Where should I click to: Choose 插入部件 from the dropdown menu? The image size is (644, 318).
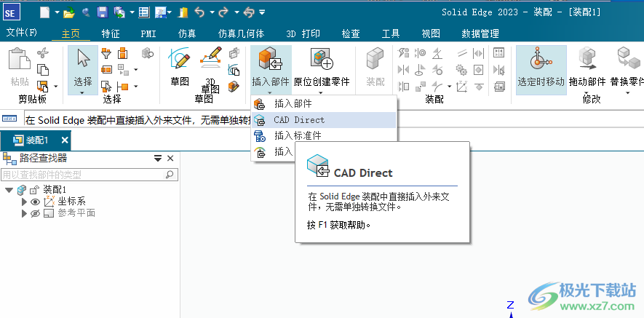(324, 104)
